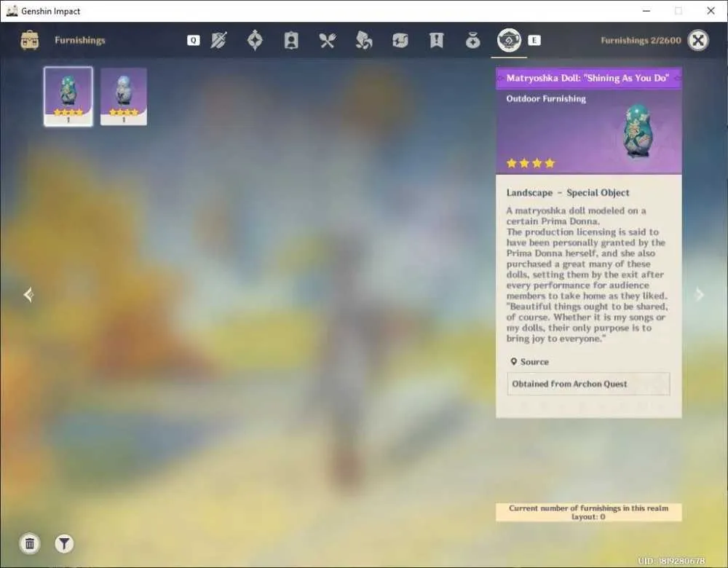Click the Landscape – Special Object text

click(568, 193)
